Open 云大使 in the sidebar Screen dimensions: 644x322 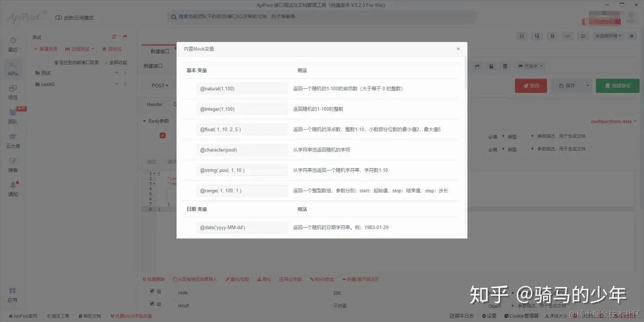[13, 141]
